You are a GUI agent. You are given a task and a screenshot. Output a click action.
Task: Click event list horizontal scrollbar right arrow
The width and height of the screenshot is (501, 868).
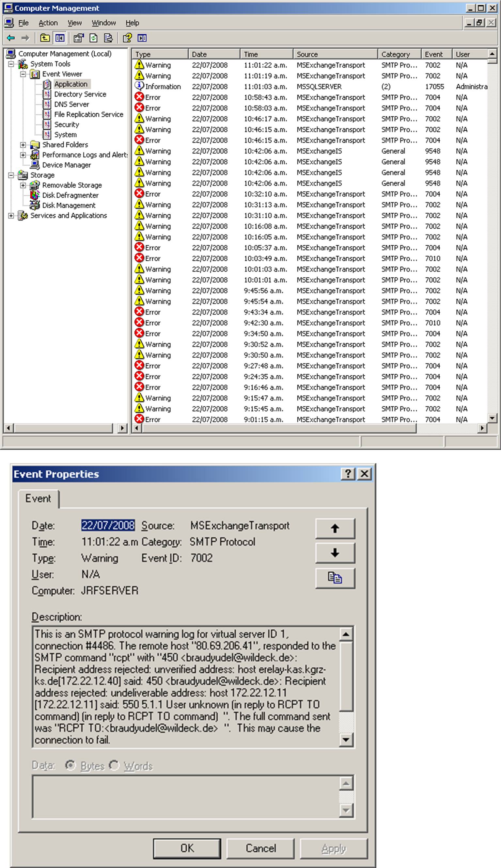pos(482,428)
